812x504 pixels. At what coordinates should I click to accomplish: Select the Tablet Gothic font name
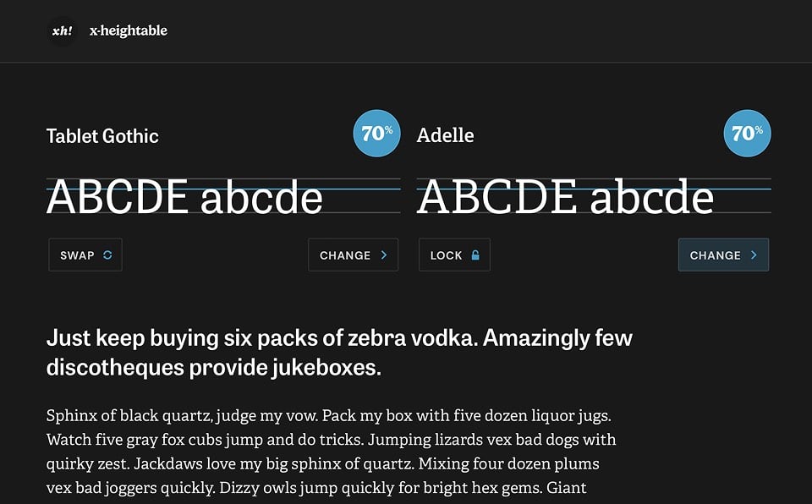click(102, 136)
